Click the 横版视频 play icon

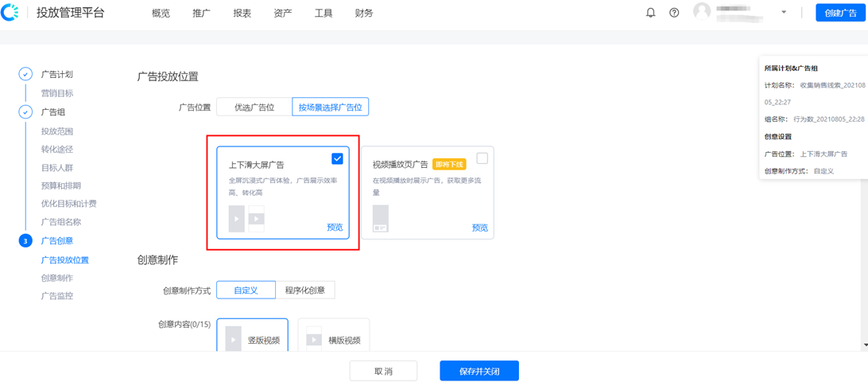(x=315, y=341)
